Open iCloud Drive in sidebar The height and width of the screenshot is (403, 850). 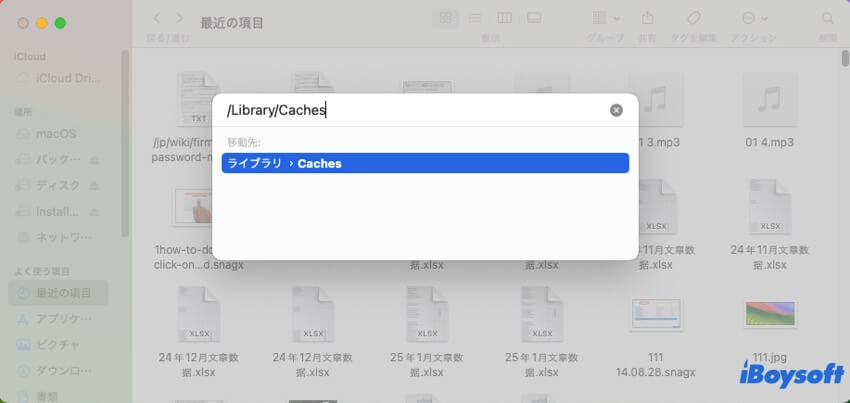(x=59, y=79)
